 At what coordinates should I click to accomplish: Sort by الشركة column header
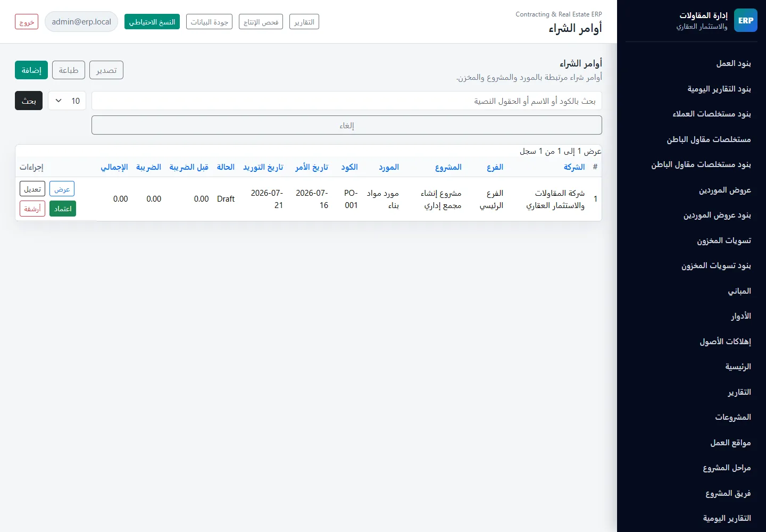click(574, 167)
